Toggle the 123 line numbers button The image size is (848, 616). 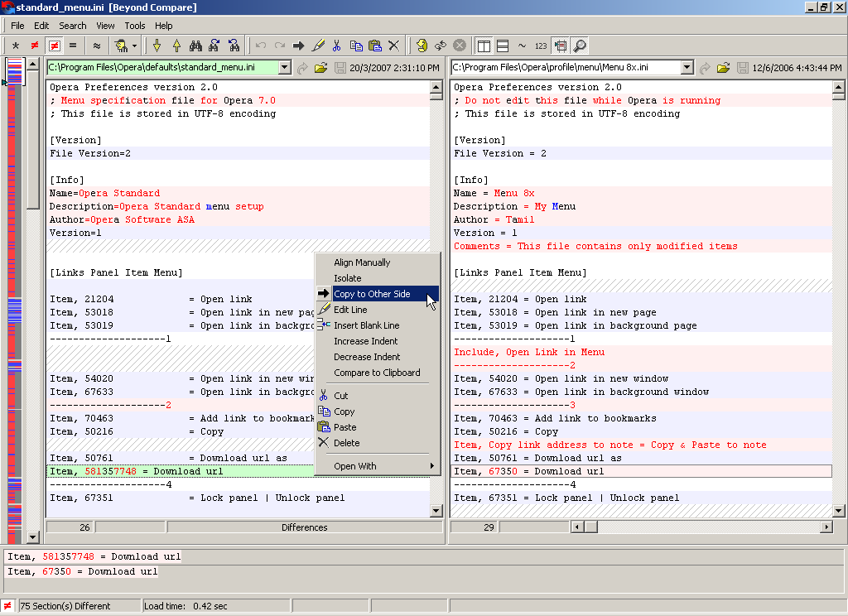541,46
